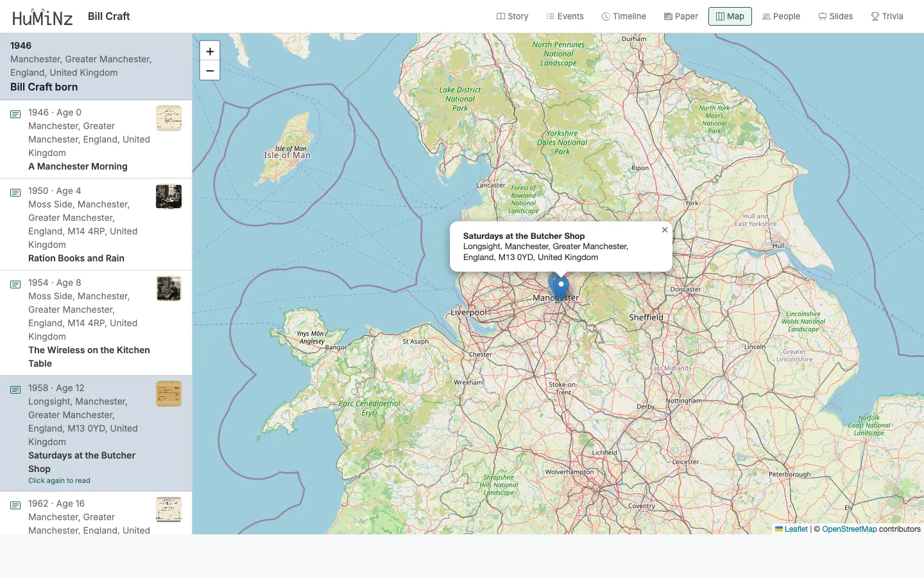The height and width of the screenshot is (578, 924).
Task: Click the article icon for Saturdays at the Butcher Shop
Action: 15,390
